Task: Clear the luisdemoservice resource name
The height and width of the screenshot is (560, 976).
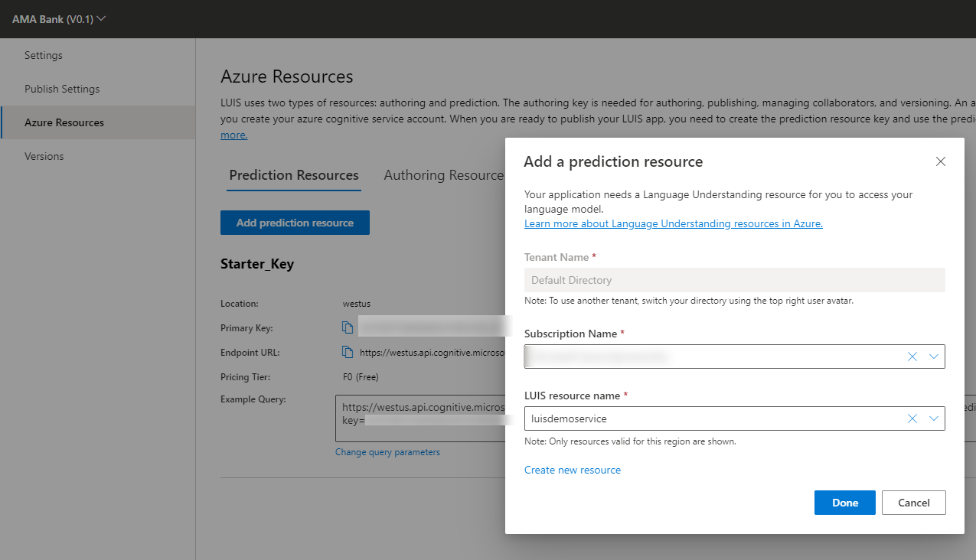Action: point(912,418)
